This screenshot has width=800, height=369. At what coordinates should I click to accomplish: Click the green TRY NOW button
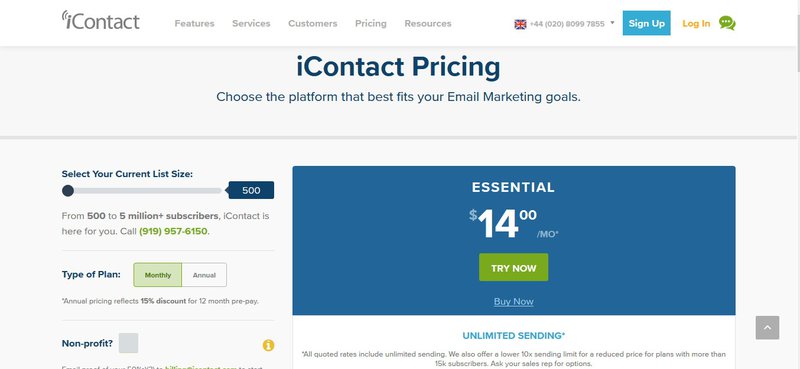coord(514,267)
